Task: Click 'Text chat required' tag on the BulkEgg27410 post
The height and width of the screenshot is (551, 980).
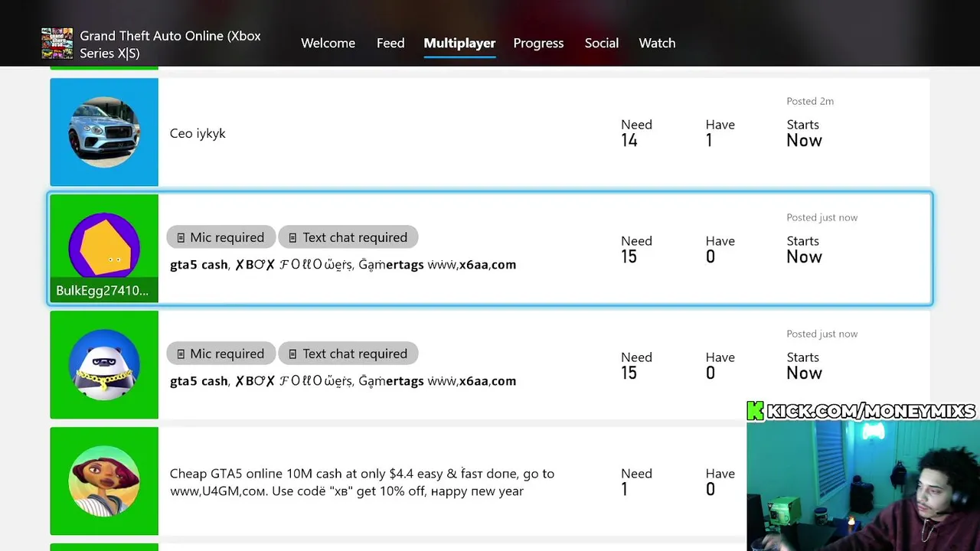Action: click(348, 237)
